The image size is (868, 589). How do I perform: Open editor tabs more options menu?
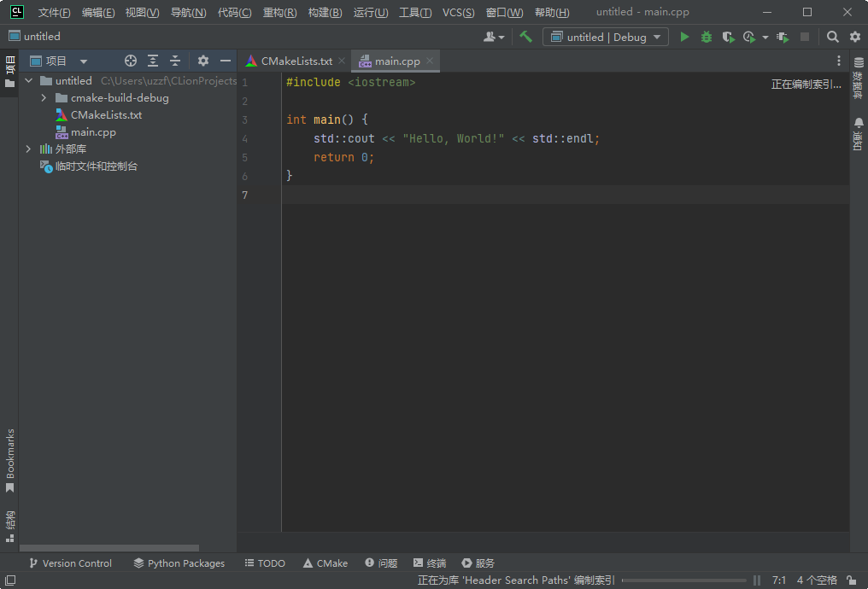click(839, 61)
